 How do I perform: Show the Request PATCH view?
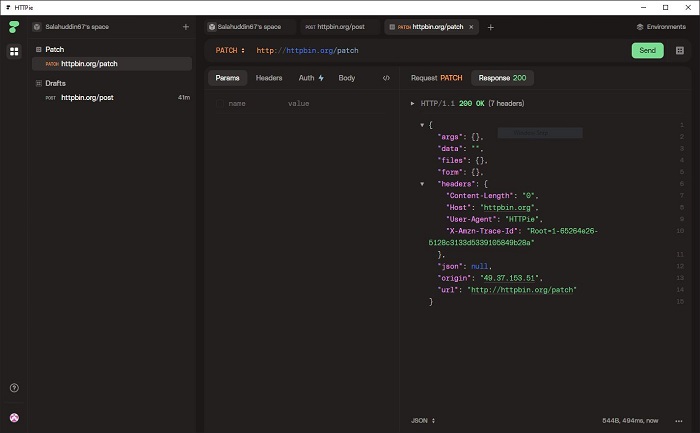click(x=436, y=78)
